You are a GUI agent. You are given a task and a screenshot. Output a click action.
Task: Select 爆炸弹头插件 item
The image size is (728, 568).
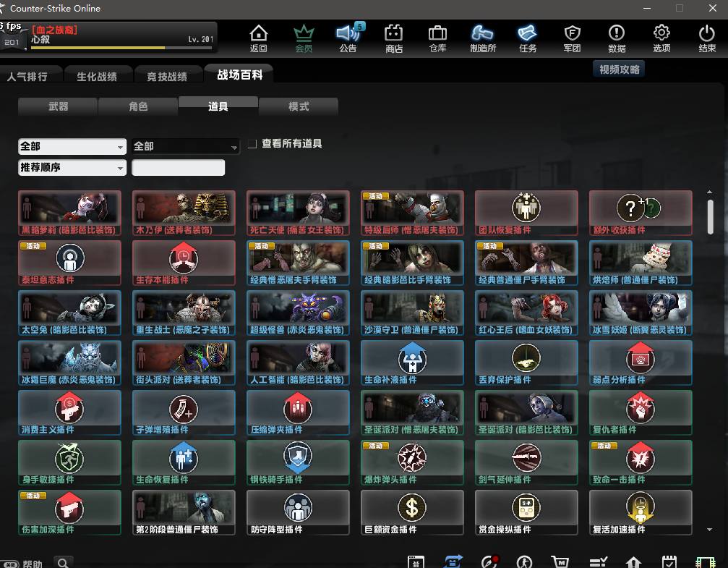point(412,462)
